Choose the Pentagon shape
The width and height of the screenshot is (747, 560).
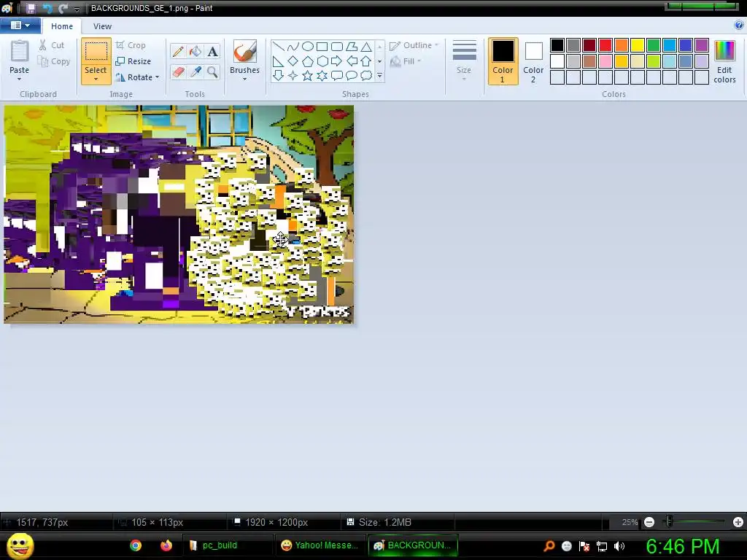308,61
